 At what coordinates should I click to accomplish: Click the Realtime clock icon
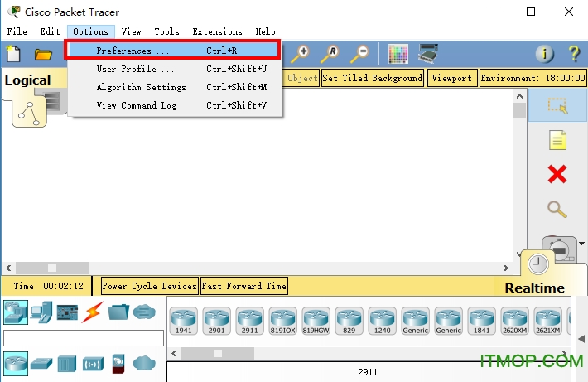(537, 264)
